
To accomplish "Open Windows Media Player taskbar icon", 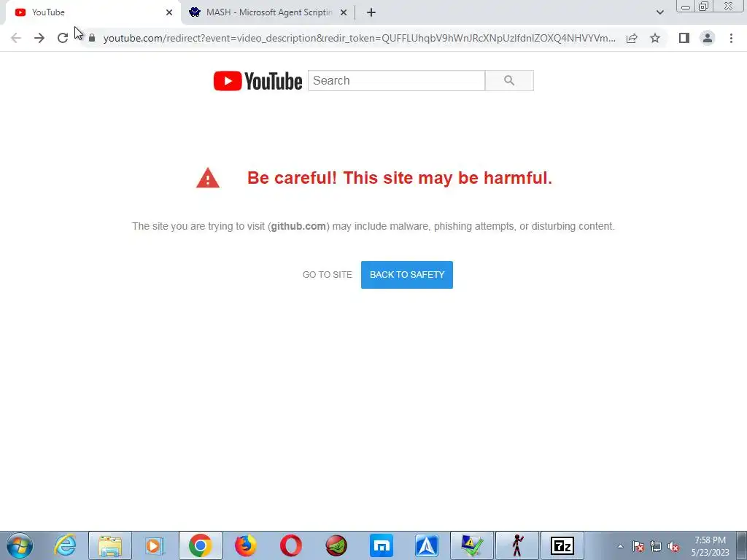I will coord(155,545).
